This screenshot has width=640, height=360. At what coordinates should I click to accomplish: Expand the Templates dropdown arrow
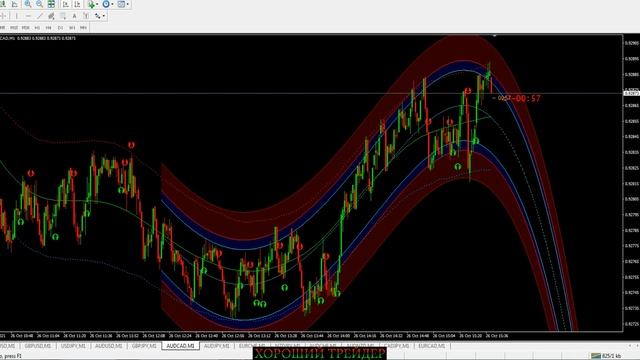[x=128, y=4]
